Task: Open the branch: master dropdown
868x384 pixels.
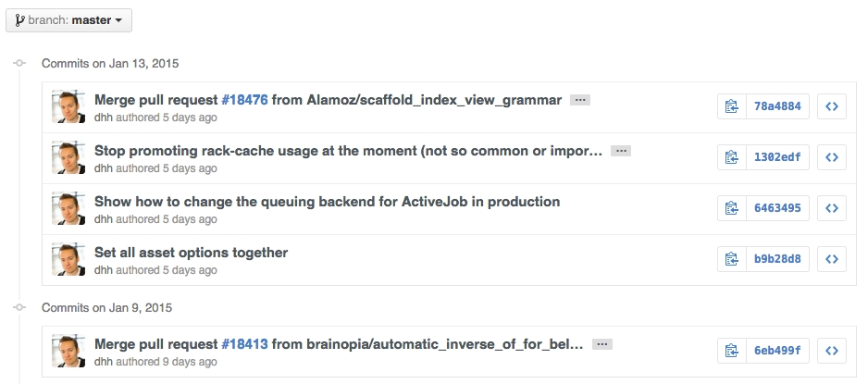Action: click(69, 19)
